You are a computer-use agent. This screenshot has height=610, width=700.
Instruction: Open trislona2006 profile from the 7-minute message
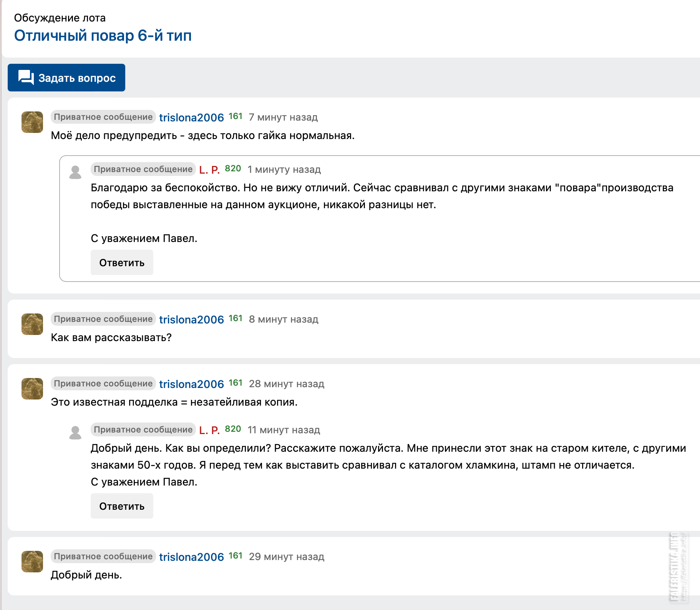click(x=191, y=118)
